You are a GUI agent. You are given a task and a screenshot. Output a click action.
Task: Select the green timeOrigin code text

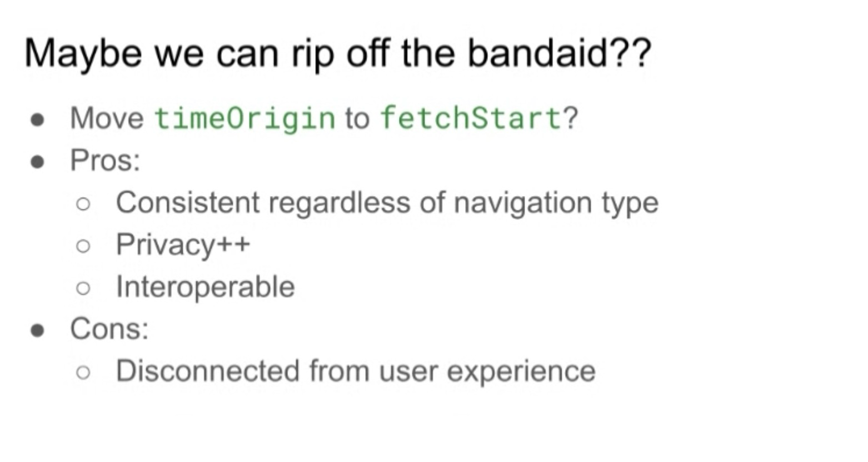coord(245,119)
